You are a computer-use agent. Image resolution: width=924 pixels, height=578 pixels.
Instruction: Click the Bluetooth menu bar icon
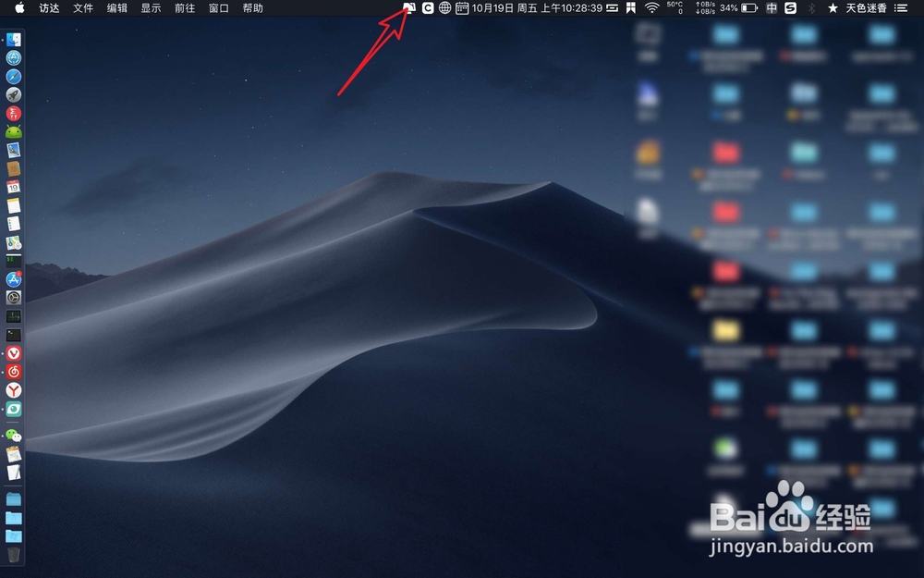pyautogui.click(x=811, y=7)
